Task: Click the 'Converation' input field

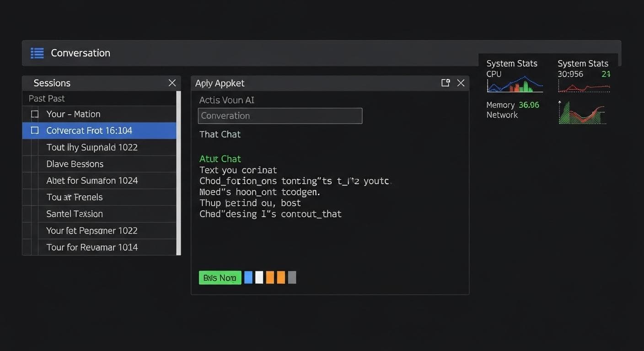Action: (279, 116)
